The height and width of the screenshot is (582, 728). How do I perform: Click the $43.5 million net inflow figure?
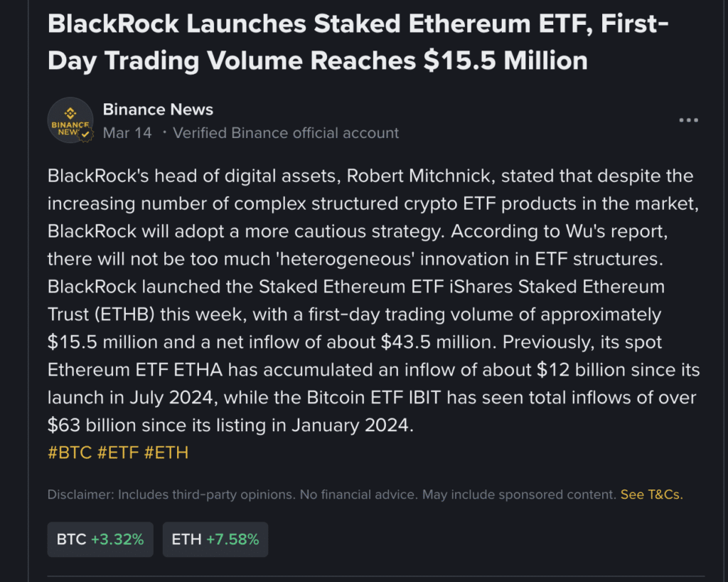click(439, 342)
